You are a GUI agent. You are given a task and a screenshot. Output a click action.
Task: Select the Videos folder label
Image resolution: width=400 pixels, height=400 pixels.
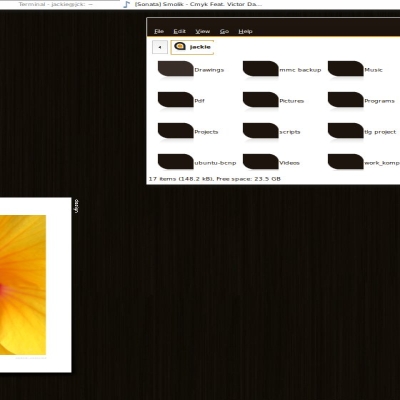tap(289, 163)
